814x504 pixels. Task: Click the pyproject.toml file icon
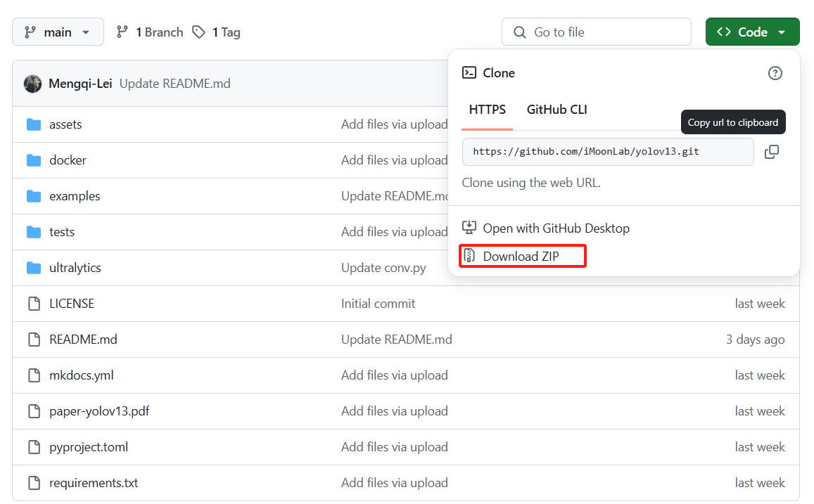click(x=34, y=446)
